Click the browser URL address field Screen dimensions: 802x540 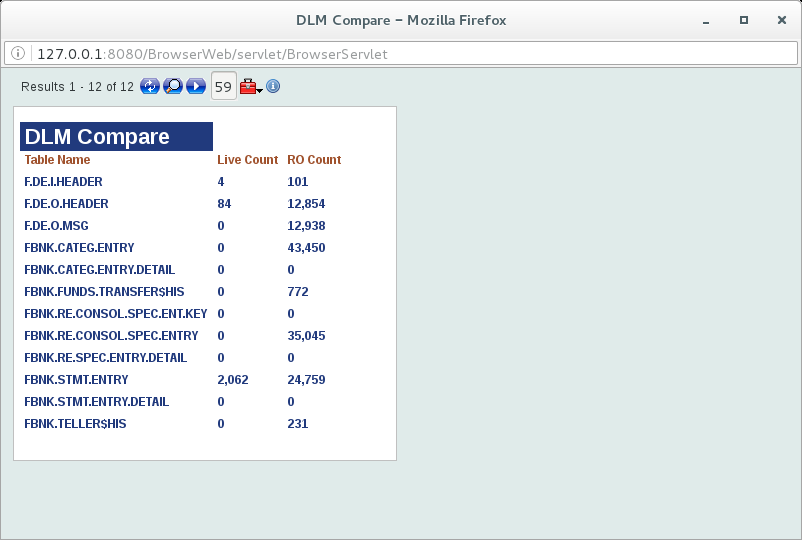coord(400,54)
